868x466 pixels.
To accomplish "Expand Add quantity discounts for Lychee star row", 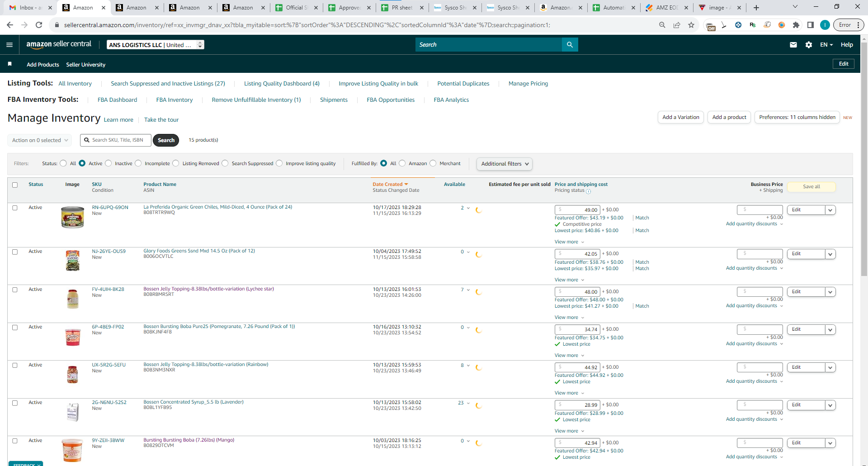I will [755, 306].
